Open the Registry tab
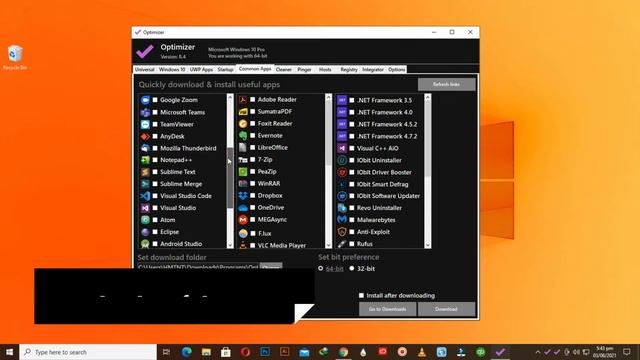The image size is (640, 360). tap(349, 69)
